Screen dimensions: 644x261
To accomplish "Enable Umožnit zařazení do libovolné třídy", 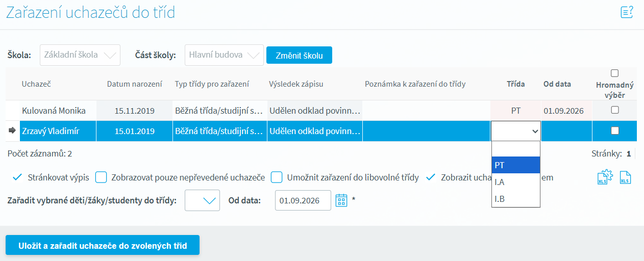I will pos(277,177).
